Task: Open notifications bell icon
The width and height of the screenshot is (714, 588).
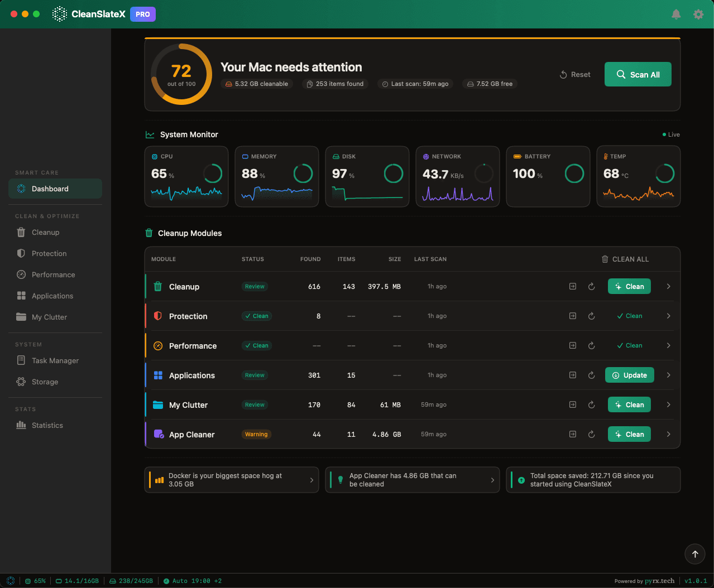Action: [x=676, y=15]
